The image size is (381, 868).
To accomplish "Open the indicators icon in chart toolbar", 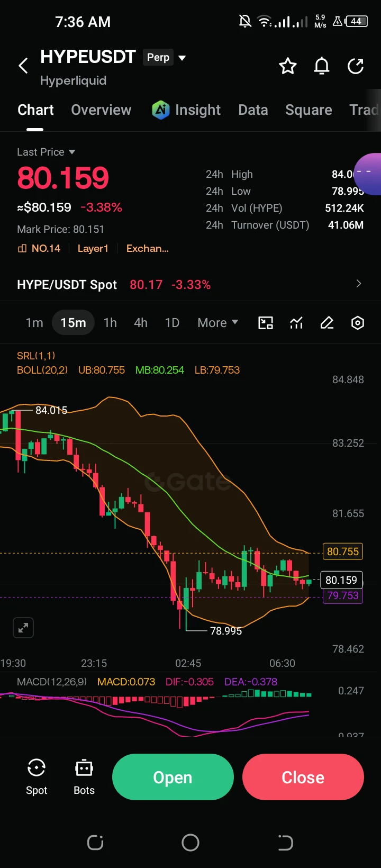I will (296, 323).
